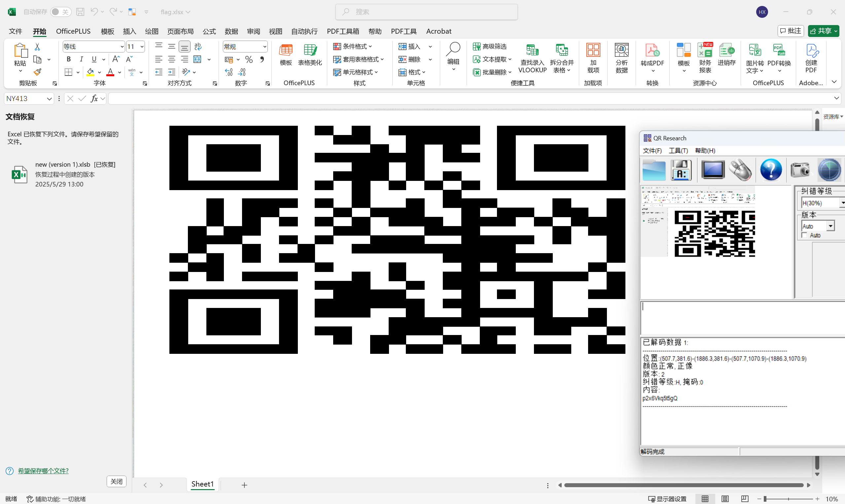845x504 pixels.
Task: Click the 转成PDF icon
Action: click(652, 58)
